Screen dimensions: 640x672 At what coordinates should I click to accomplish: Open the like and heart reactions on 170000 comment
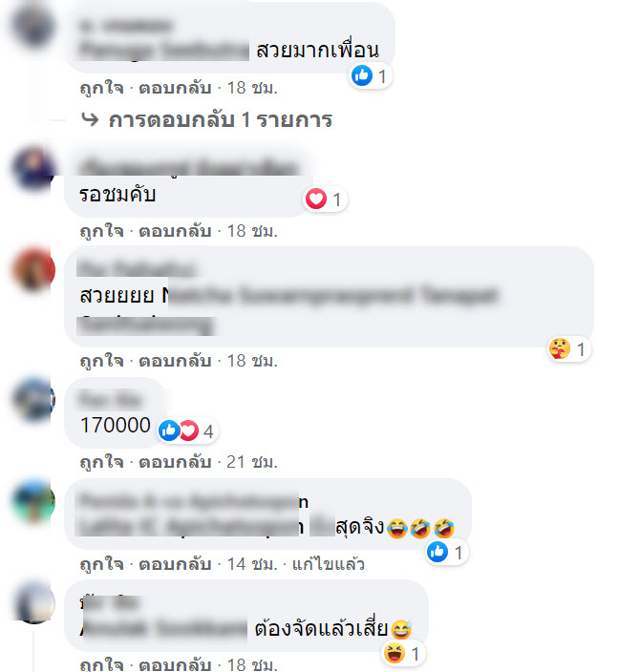coord(187,430)
